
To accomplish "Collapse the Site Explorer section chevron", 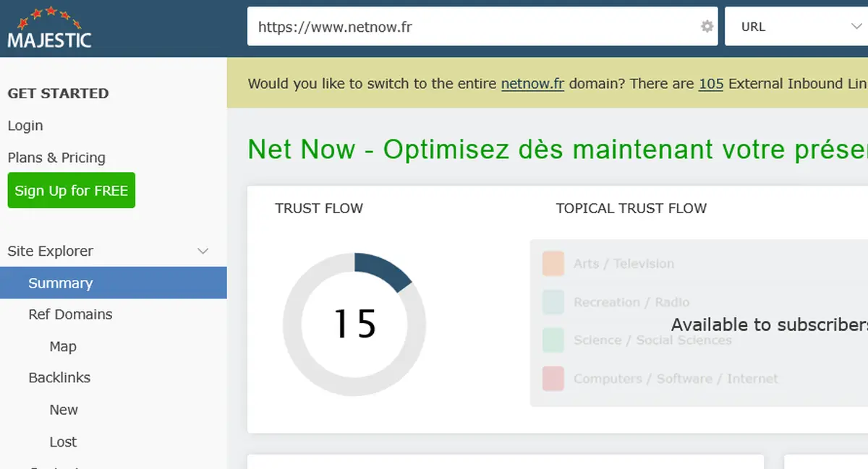I will (x=203, y=251).
